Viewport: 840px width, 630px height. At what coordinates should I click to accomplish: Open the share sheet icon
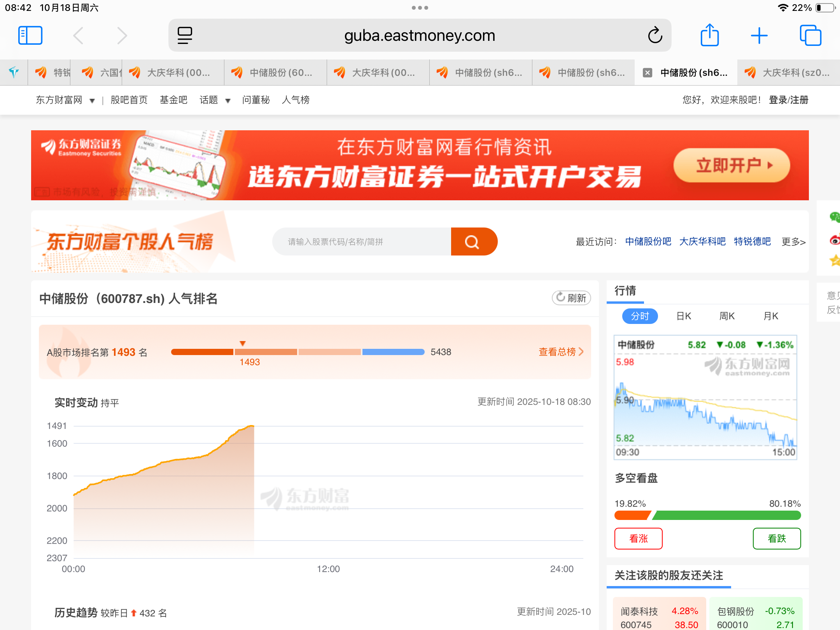709,35
